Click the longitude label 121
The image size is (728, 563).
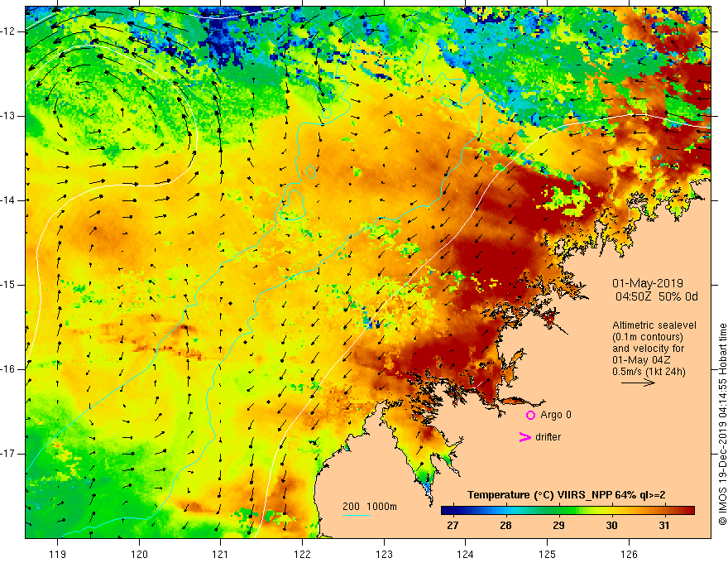tap(221, 554)
